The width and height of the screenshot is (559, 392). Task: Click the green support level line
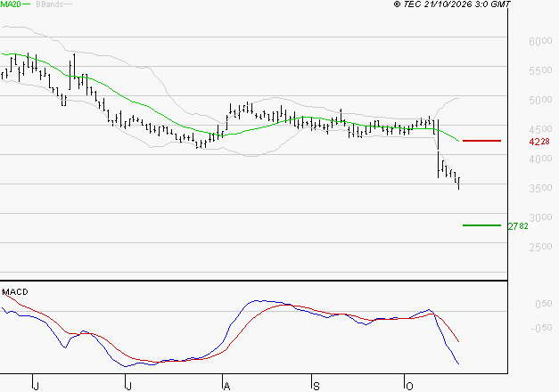[481, 225]
